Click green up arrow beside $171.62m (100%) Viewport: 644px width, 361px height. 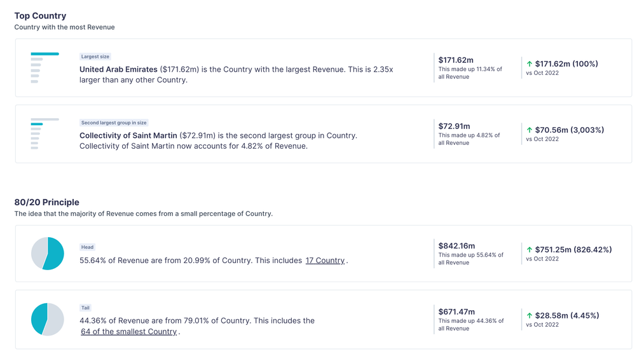click(530, 64)
